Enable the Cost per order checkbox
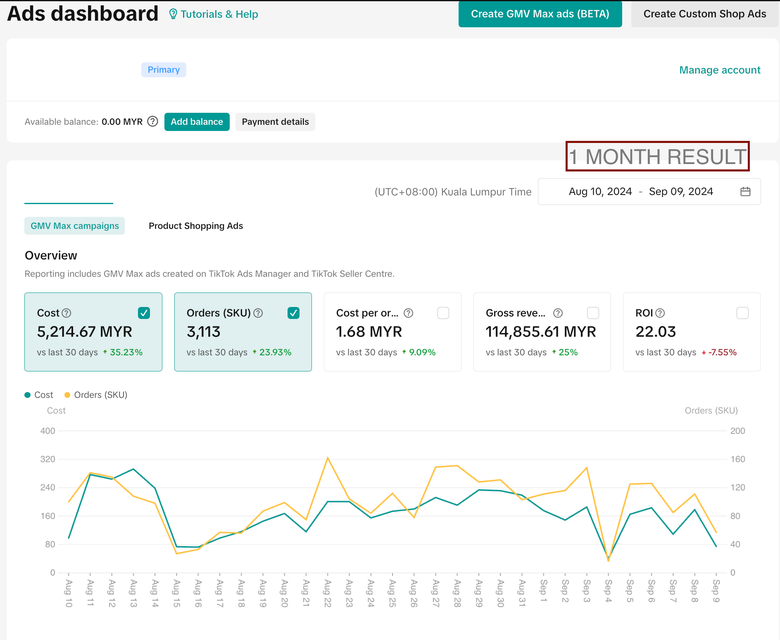This screenshot has height=640, width=780. [x=443, y=313]
